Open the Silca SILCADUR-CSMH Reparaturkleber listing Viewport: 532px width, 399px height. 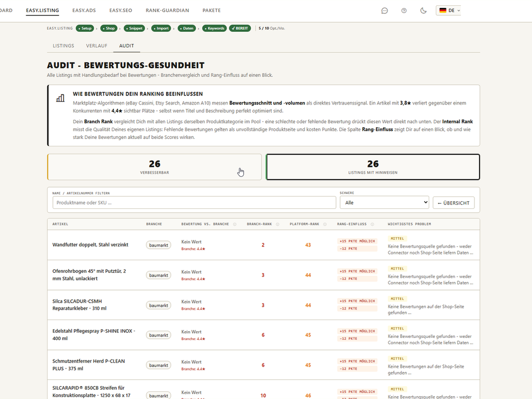79,305
